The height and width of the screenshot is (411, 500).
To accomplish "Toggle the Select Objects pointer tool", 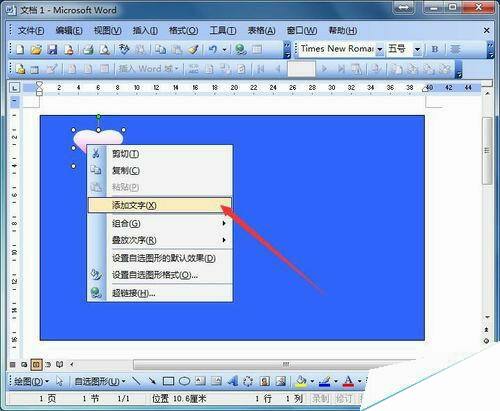I will tap(59, 381).
